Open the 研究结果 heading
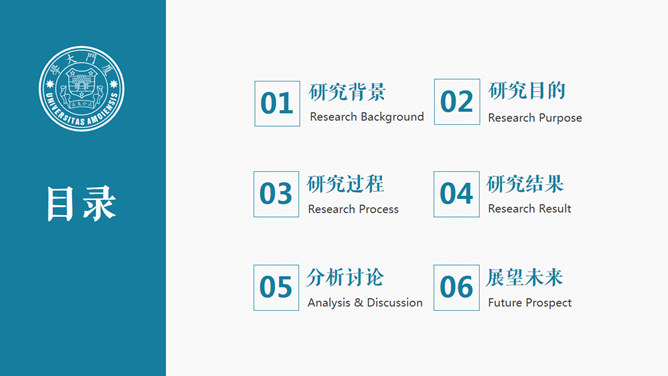This screenshot has height=376, width=668. pyautogui.click(x=525, y=184)
